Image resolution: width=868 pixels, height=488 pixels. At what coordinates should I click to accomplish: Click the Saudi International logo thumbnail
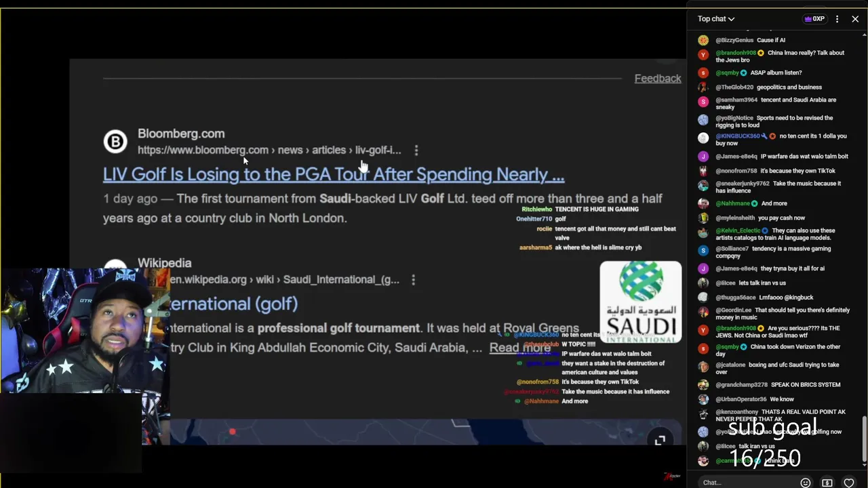coord(641,302)
